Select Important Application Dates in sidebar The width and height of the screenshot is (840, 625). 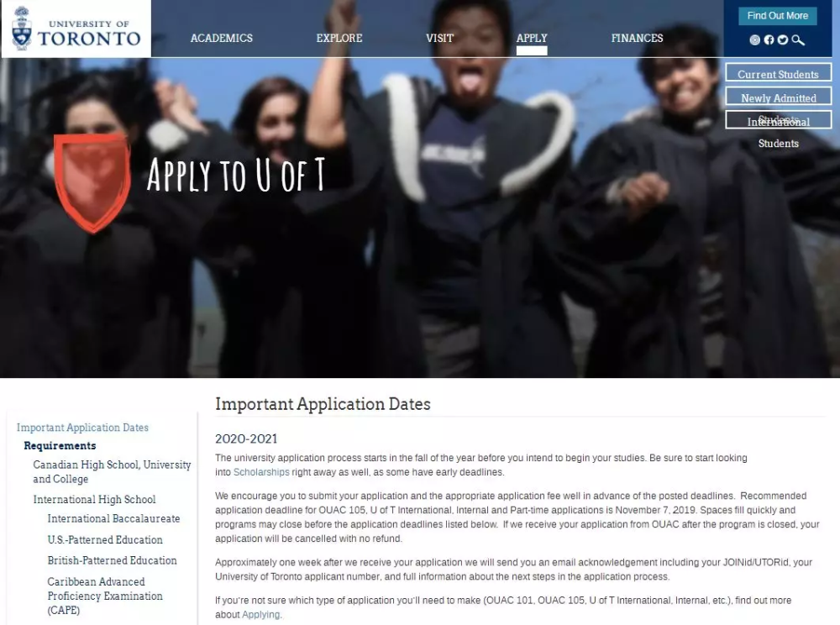pyautogui.click(x=82, y=428)
